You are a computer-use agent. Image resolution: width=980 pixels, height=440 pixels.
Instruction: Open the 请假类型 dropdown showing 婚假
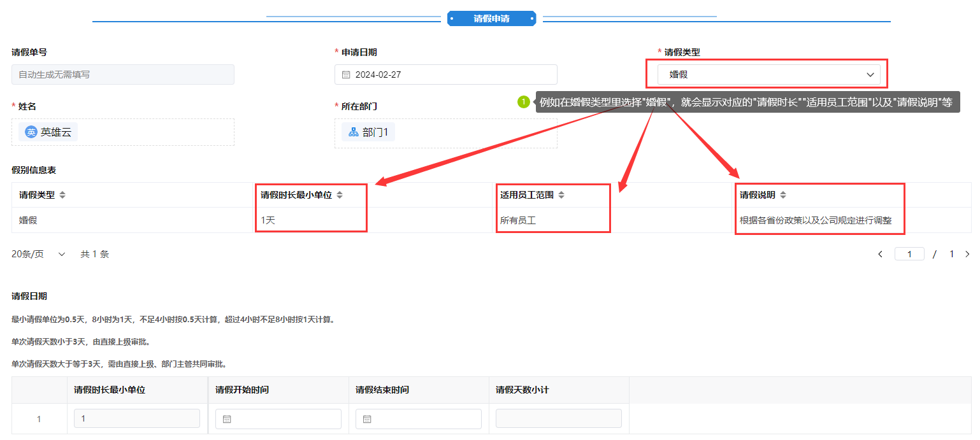pos(769,75)
